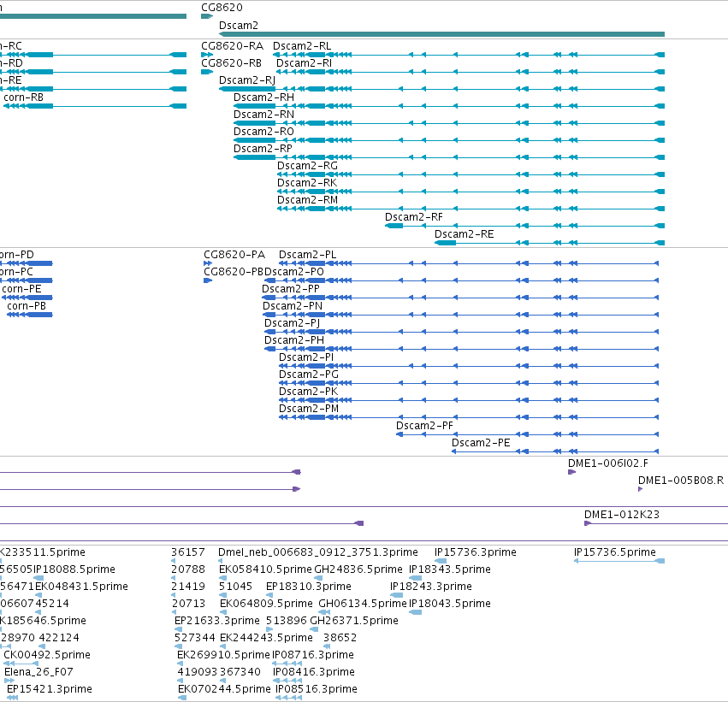This screenshot has height=702, width=728.
Task: Select the CK00492.5prime label
Action: (47, 656)
